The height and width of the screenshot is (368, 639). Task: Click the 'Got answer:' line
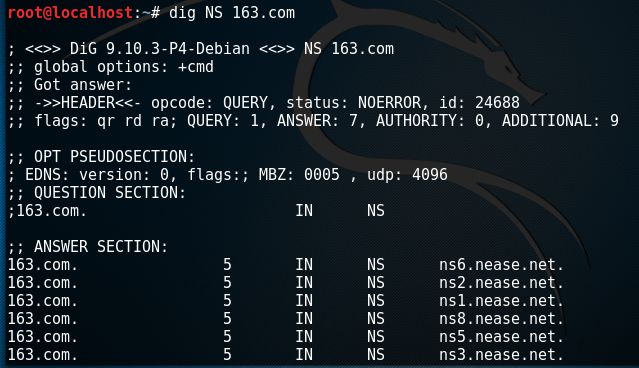tap(70, 85)
